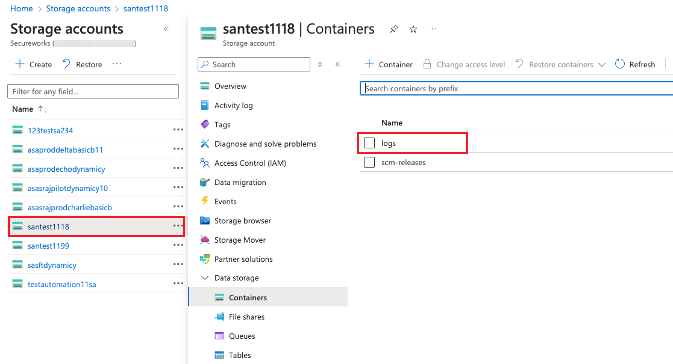Viewport: 673px width, 364px height.
Task: Go to Home breadcrumb
Action: pyautogui.click(x=21, y=9)
